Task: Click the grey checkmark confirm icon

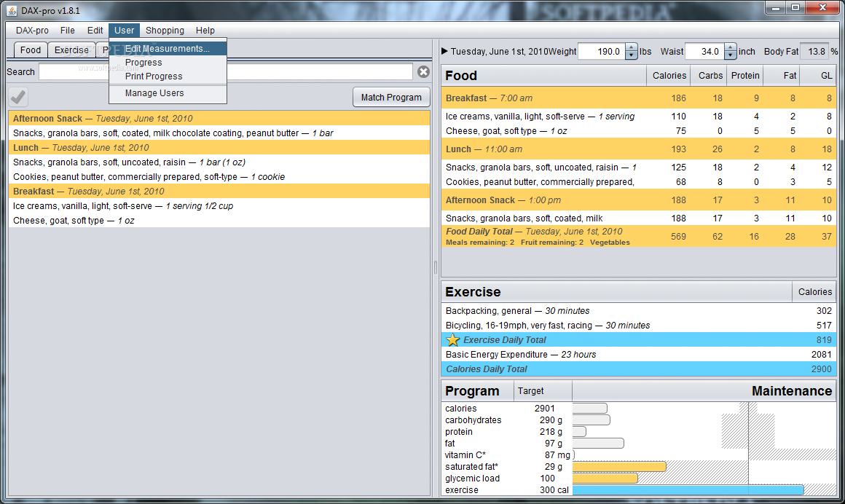Action: [18, 97]
